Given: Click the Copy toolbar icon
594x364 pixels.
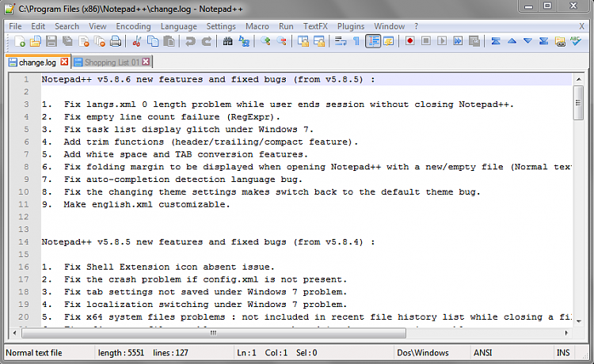Looking at the screenshot, I should tap(153, 41).
